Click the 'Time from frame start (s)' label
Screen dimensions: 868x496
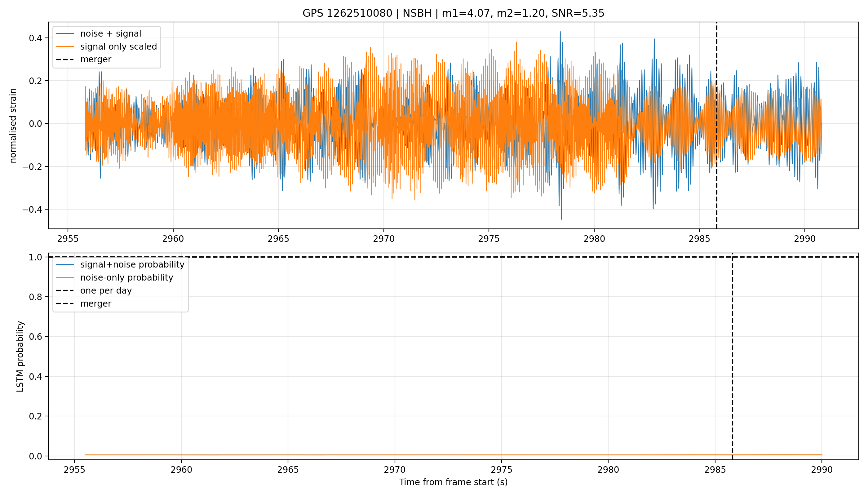[453, 482]
